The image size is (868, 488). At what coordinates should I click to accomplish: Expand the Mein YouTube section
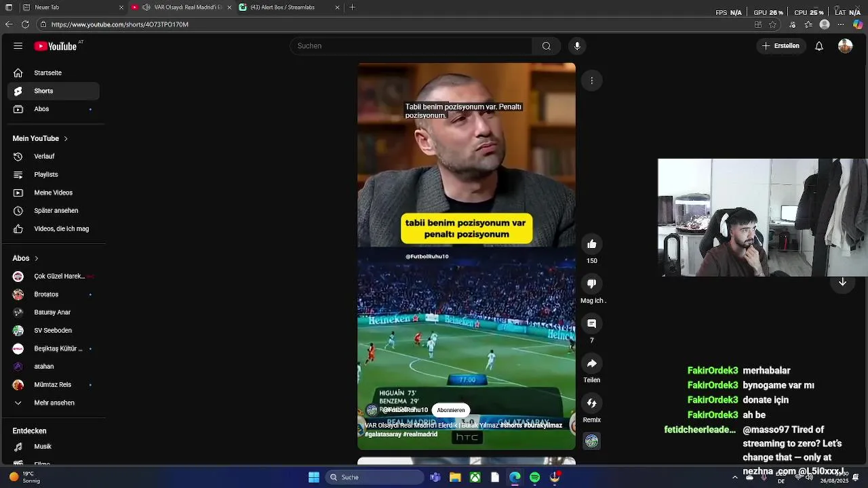click(40, 138)
